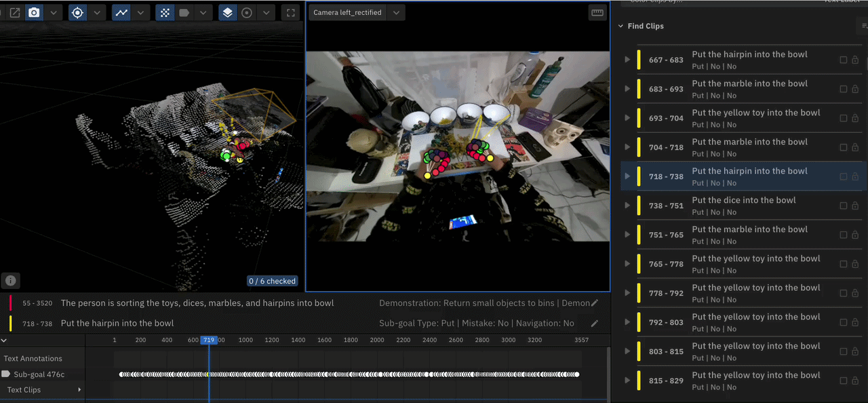Click the lock icon for clip 693 - 704
868x403 pixels.
click(x=855, y=118)
